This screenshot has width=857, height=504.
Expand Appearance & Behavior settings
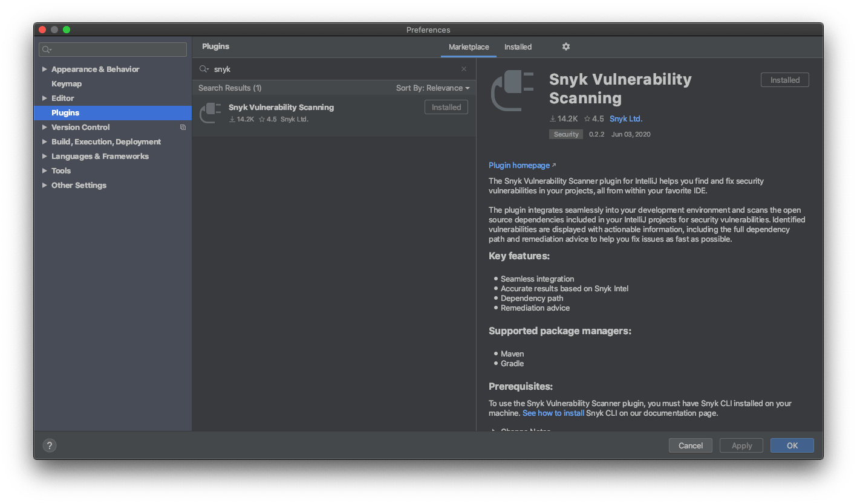(x=44, y=69)
